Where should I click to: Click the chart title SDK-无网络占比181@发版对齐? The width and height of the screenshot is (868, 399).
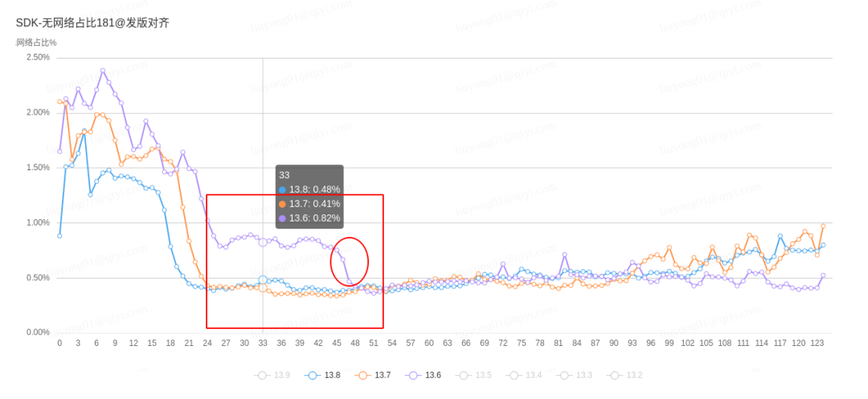(92, 22)
